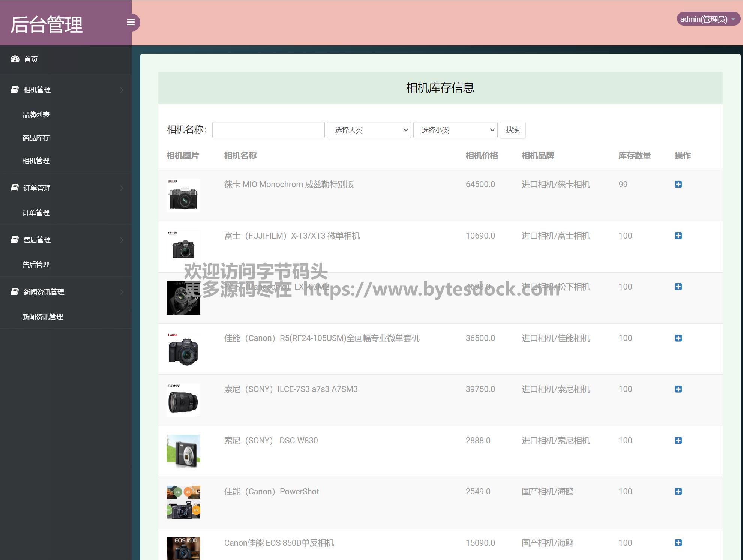Open the 品牌列表 submenu item

tap(36, 115)
